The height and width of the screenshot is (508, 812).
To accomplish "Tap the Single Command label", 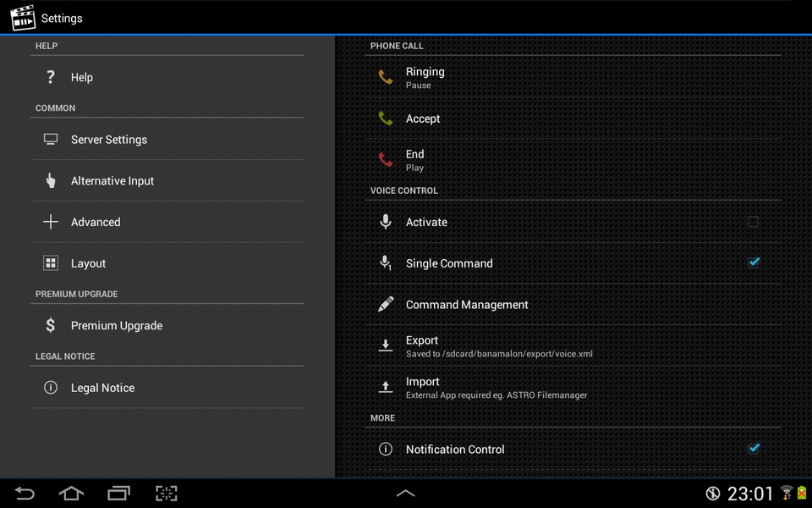I will tap(449, 263).
